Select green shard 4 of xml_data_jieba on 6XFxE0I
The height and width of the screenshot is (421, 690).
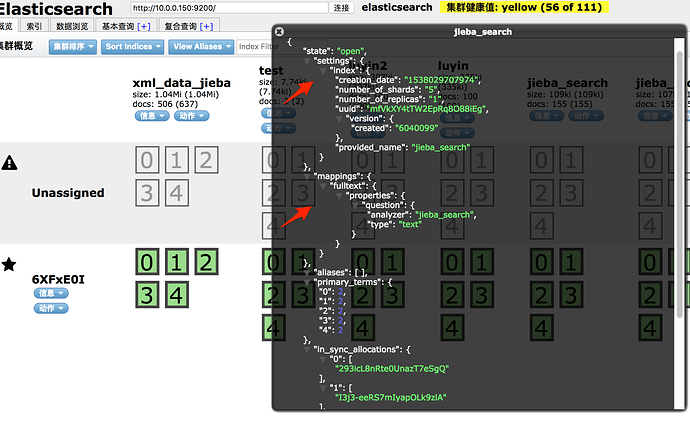point(176,295)
